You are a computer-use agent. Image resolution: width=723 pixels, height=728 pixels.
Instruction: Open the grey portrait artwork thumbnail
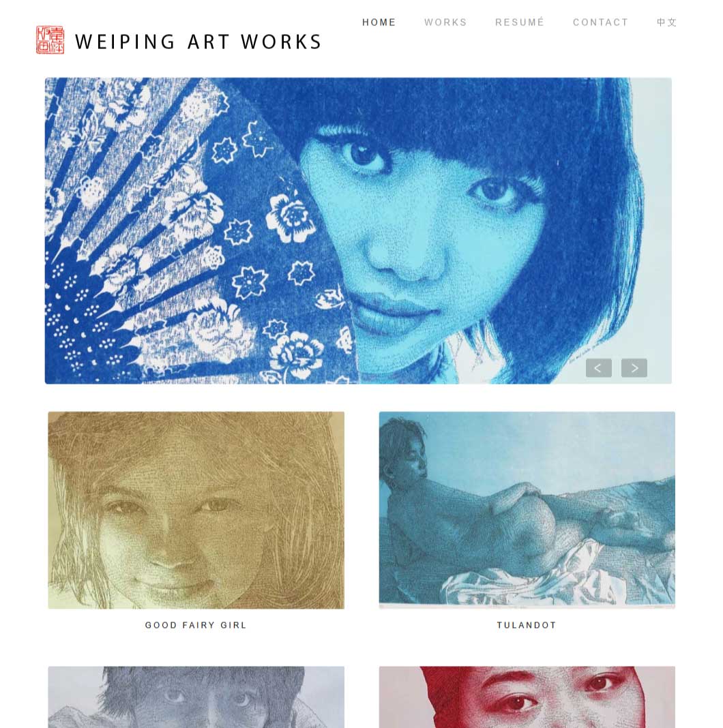(x=196, y=697)
